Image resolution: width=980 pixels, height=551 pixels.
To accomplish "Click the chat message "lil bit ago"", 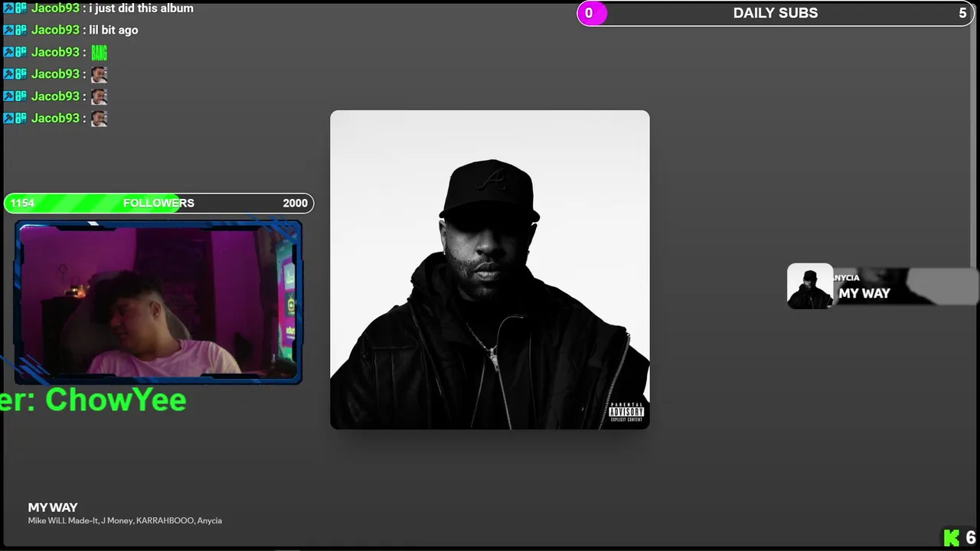I will point(113,30).
